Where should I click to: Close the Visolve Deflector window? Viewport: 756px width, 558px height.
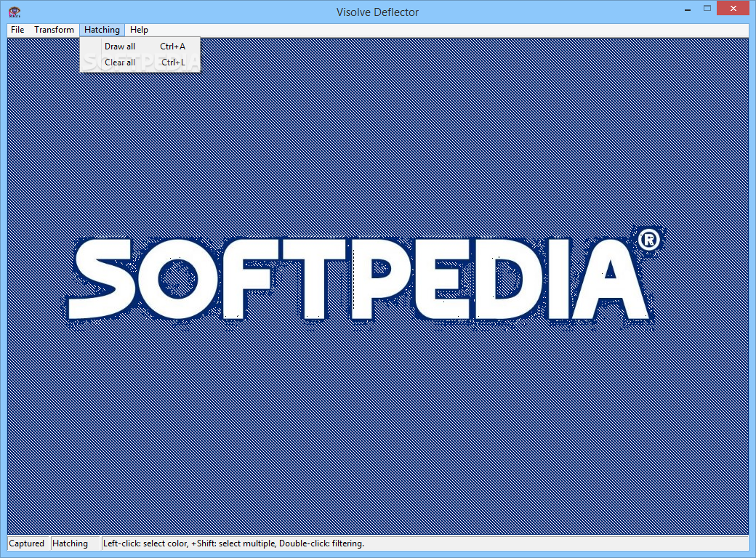tap(733, 9)
